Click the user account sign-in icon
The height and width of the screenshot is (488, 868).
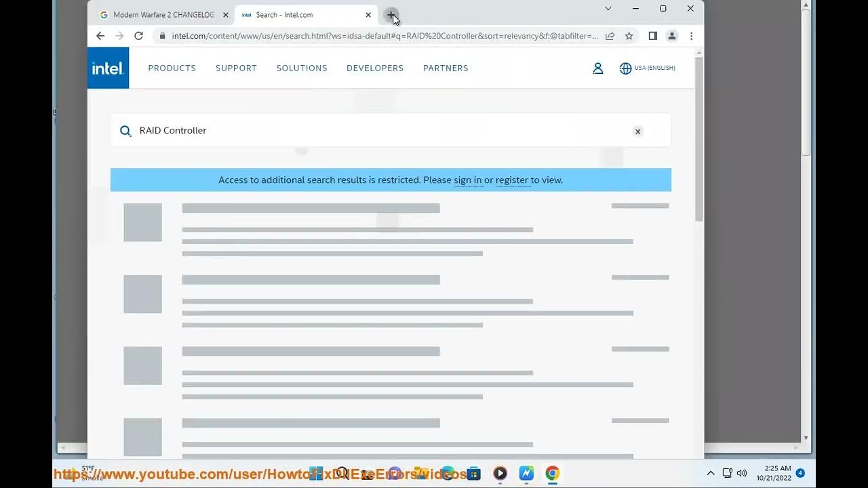(x=598, y=68)
